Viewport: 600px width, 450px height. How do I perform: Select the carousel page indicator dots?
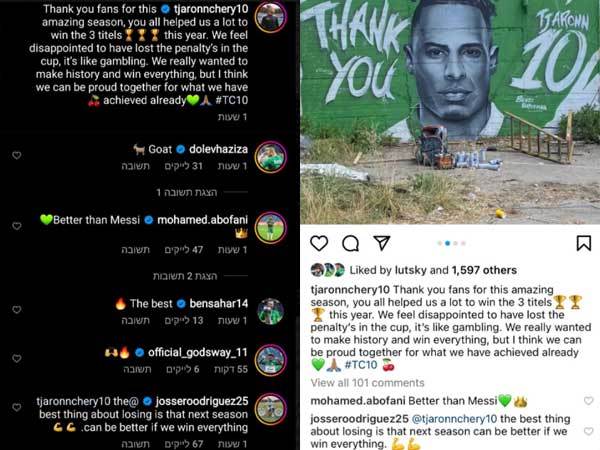tap(452, 243)
